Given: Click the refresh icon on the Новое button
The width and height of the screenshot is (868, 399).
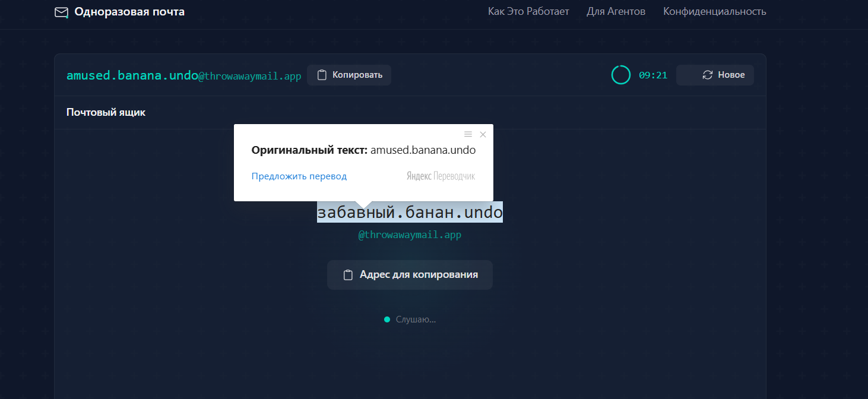Looking at the screenshot, I should point(707,75).
